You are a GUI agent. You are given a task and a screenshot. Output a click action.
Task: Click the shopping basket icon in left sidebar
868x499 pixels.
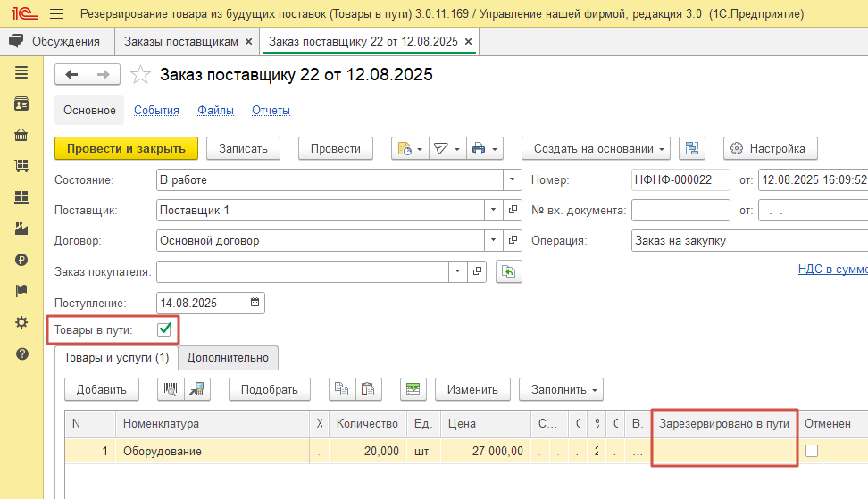[21, 136]
